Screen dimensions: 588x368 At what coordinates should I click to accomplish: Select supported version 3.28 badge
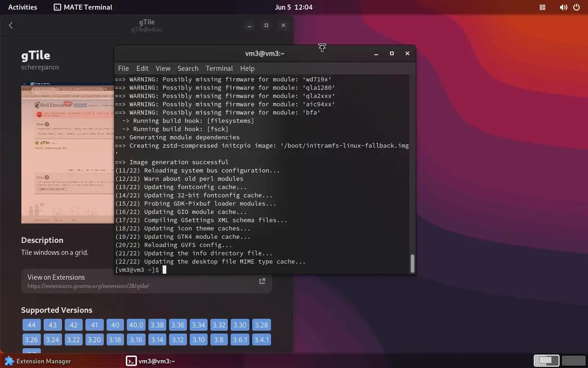click(x=261, y=325)
